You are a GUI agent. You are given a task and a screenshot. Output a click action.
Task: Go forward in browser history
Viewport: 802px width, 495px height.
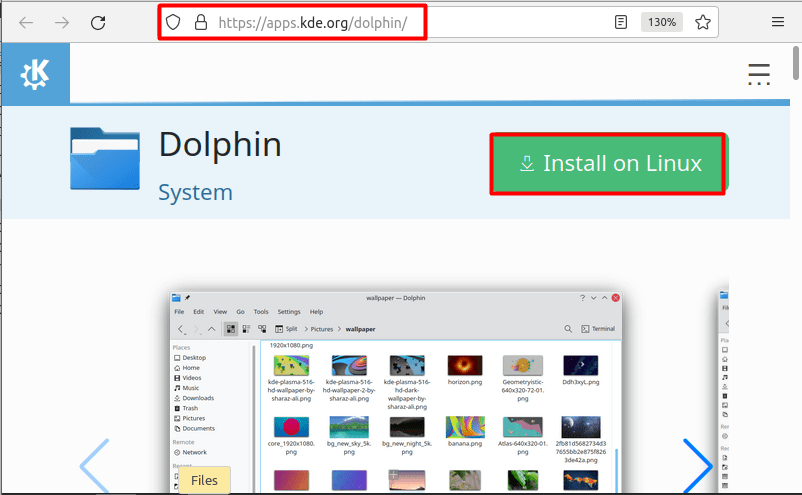pos(62,22)
